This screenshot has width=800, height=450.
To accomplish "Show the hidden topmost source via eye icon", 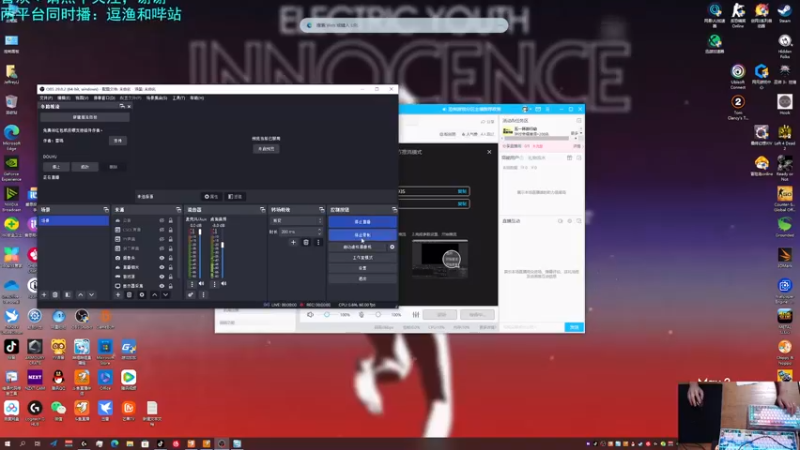I will coord(162,220).
